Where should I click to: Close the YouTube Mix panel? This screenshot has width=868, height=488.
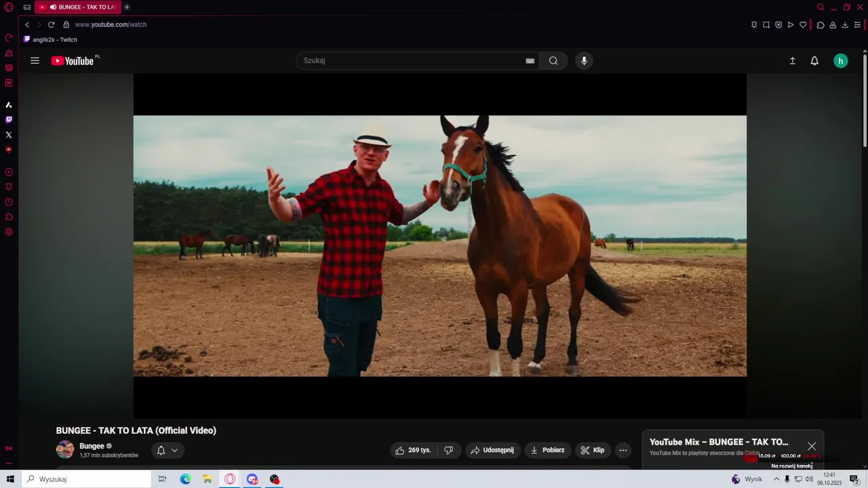click(812, 446)
